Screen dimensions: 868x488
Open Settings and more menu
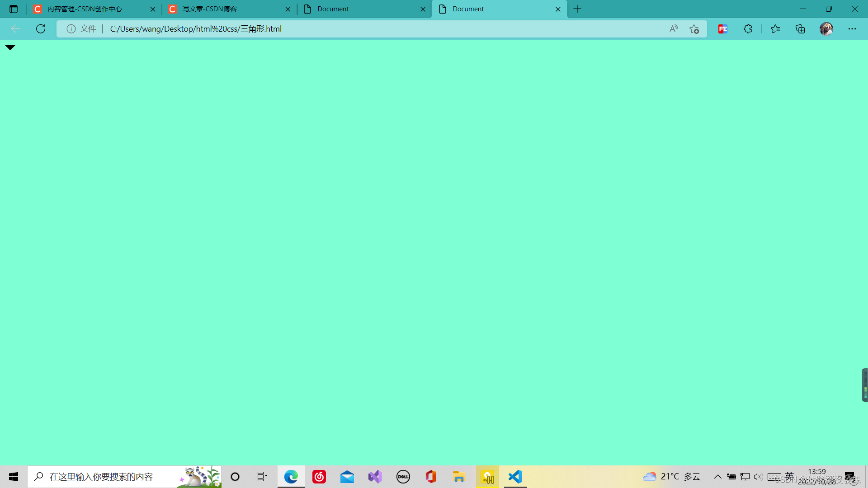(852, 29)
